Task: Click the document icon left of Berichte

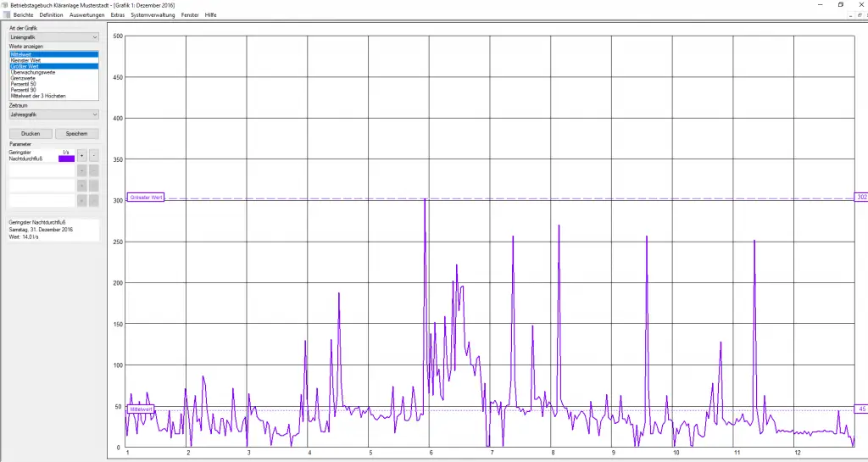Action: tap(6, 15)
